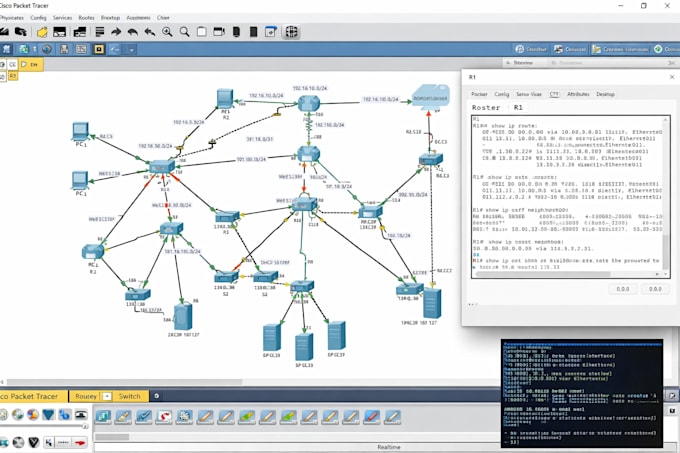The width and height of the screenshot is (680, 453).
Task: Click the red arrow icon in bottom-left panel
Action: pos(80,443)
